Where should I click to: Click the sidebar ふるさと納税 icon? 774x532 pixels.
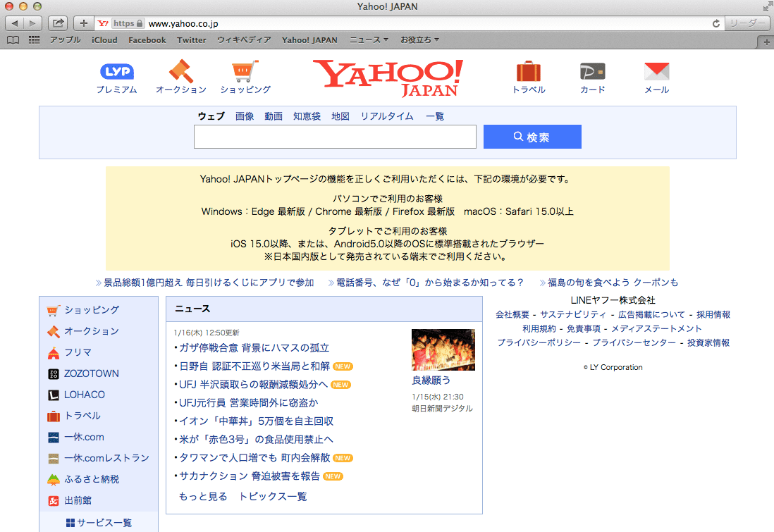[54, 479]
